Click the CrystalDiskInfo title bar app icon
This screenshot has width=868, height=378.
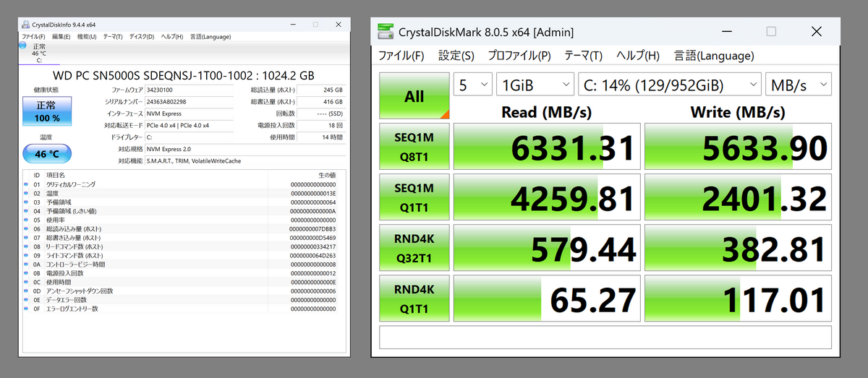(x=26, y=24)
